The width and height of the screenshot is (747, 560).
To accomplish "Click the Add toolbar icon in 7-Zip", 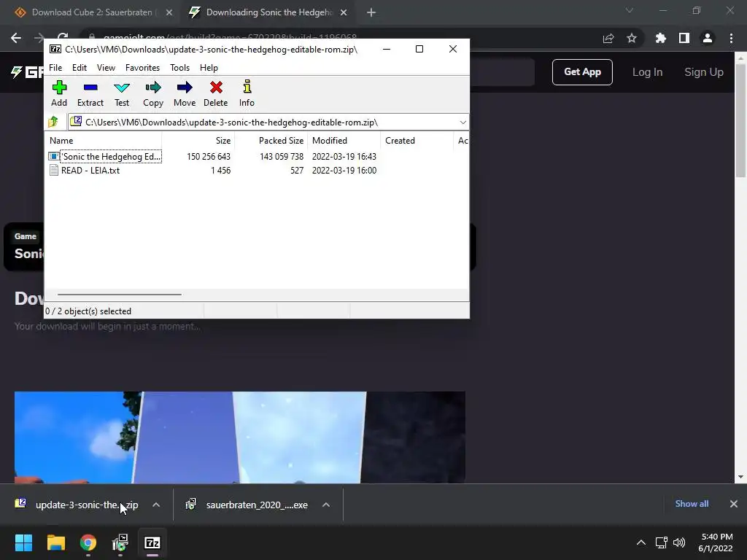I will [x=59, y=93].
